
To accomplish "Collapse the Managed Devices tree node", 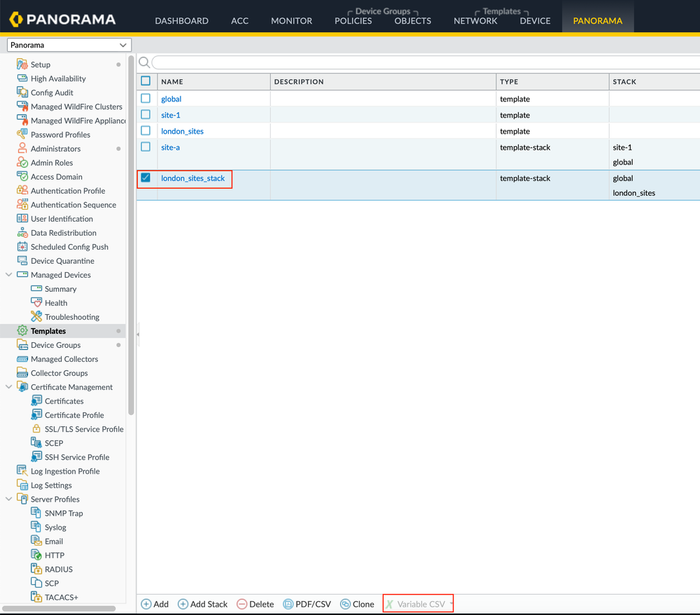I will 9,275.
